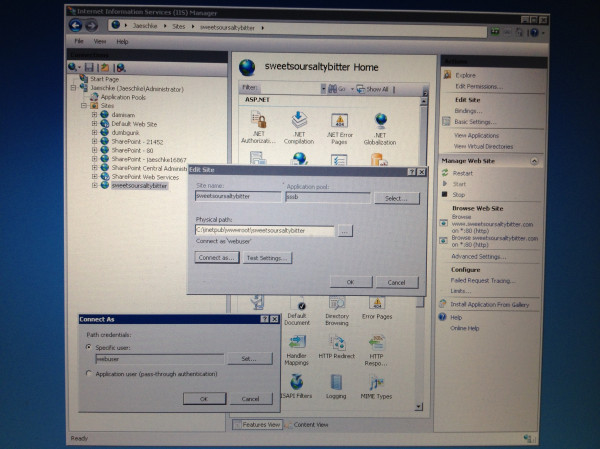
Task: Click Show All icon in filter bar
Action: coord(360,89)
